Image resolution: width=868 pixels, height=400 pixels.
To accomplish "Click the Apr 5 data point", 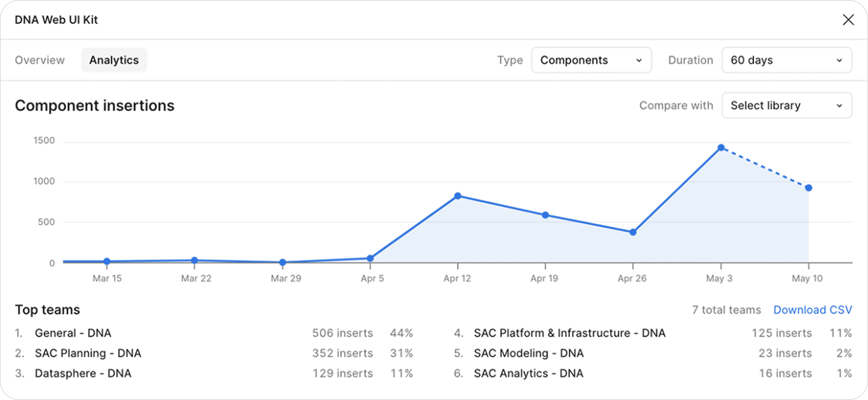I will (x=370, y=258).
